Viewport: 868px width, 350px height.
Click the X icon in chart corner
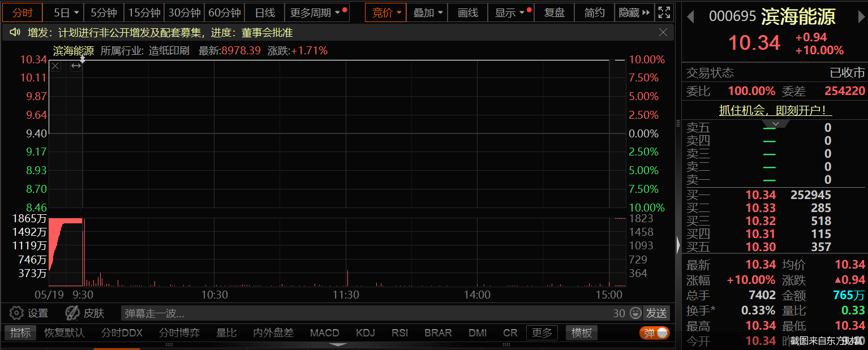[x=55, y=66]
